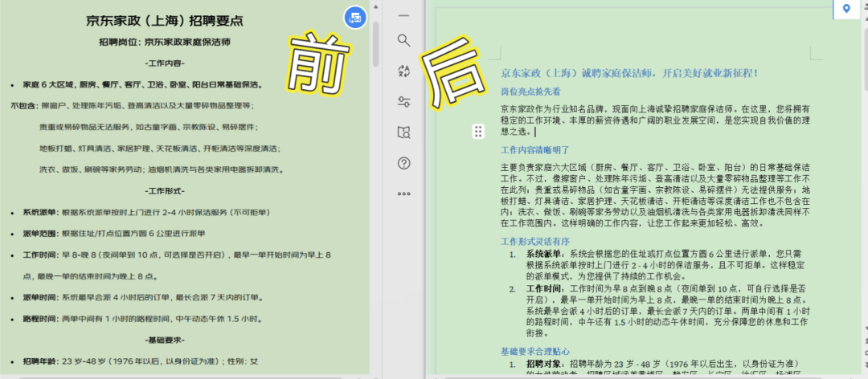Click the -工作形式- section heading

165,191
